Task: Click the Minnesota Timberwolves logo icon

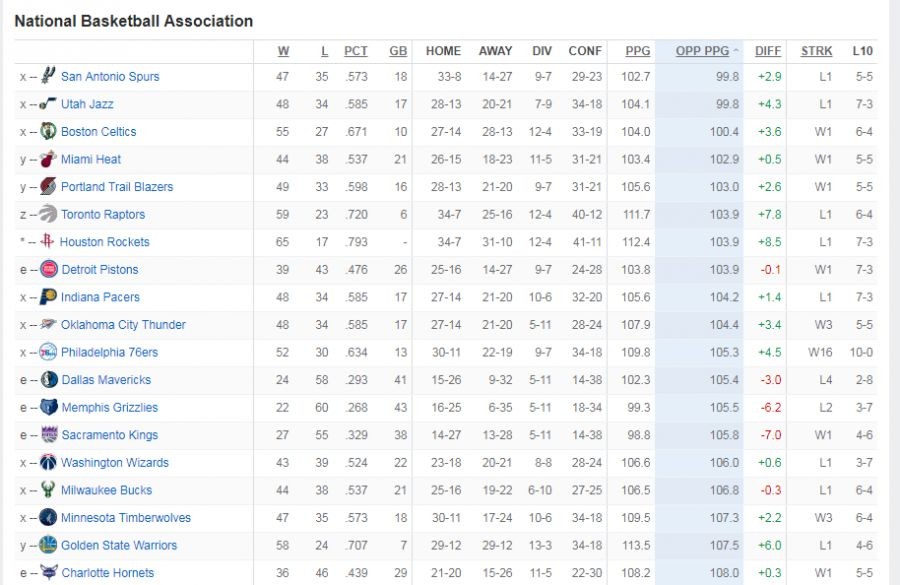Action: coord(49,517)
